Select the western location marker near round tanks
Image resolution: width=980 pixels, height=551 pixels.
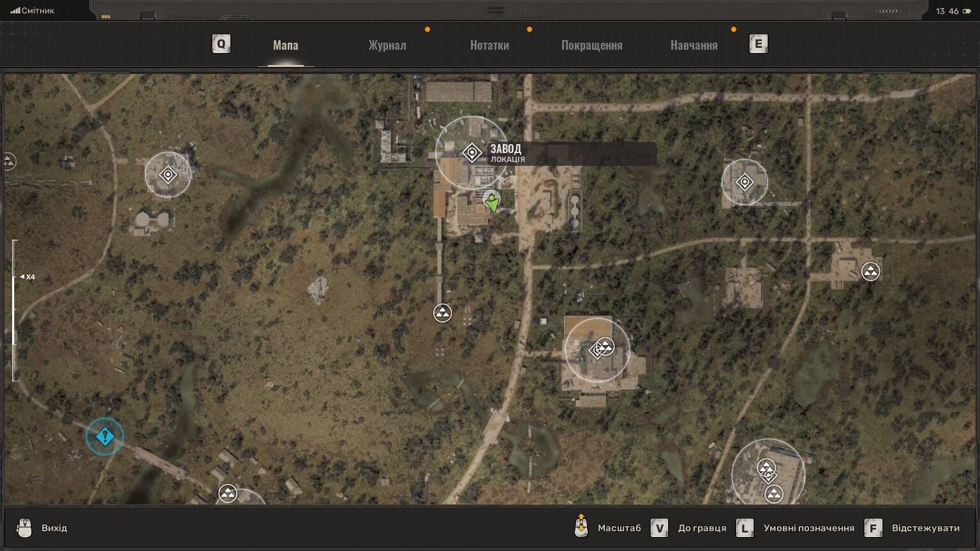click(x=168, y=174)
